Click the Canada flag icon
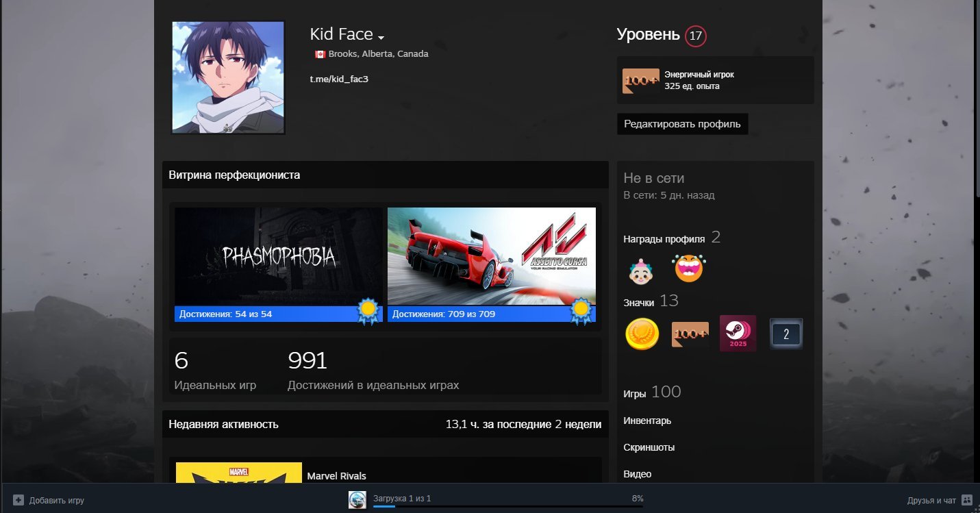 320,54
